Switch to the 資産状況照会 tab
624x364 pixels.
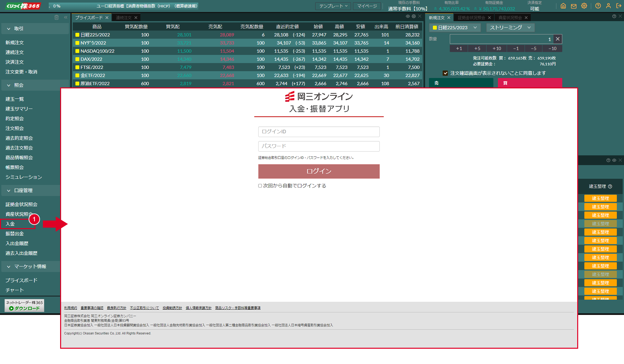point(510,18)
